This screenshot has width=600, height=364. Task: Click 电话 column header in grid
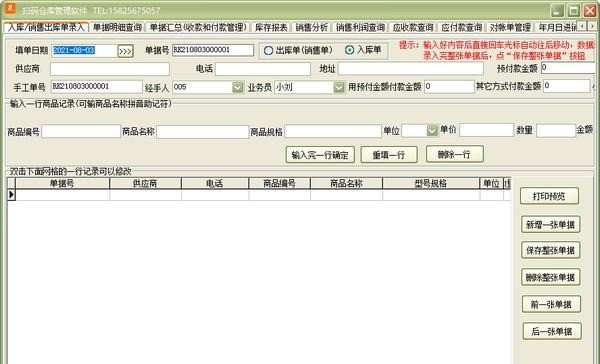[x=215, y=183]
